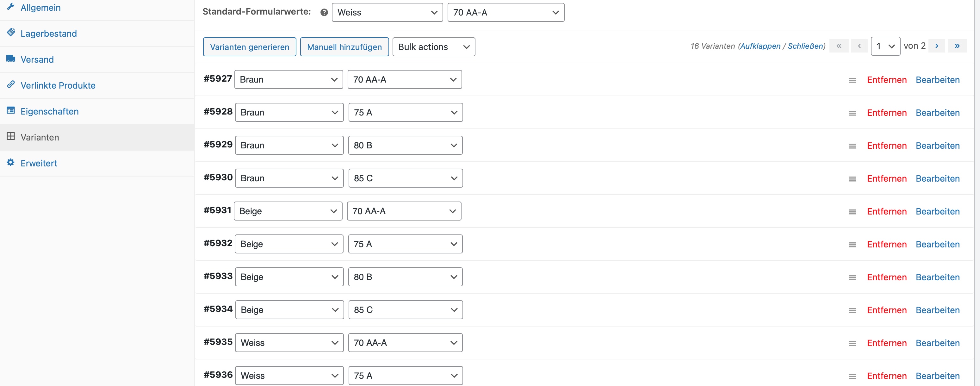The height and width of the screenshot is (386, 980).
Task: Edit variation #5936 via Bearbeiten
Action: click(937, 376)
